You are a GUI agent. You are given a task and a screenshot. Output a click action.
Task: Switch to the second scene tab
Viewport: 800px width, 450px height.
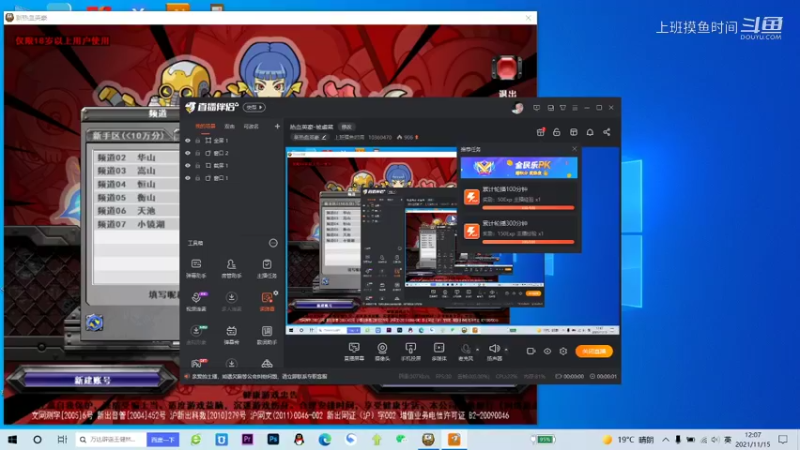click(x=230, y=126)
